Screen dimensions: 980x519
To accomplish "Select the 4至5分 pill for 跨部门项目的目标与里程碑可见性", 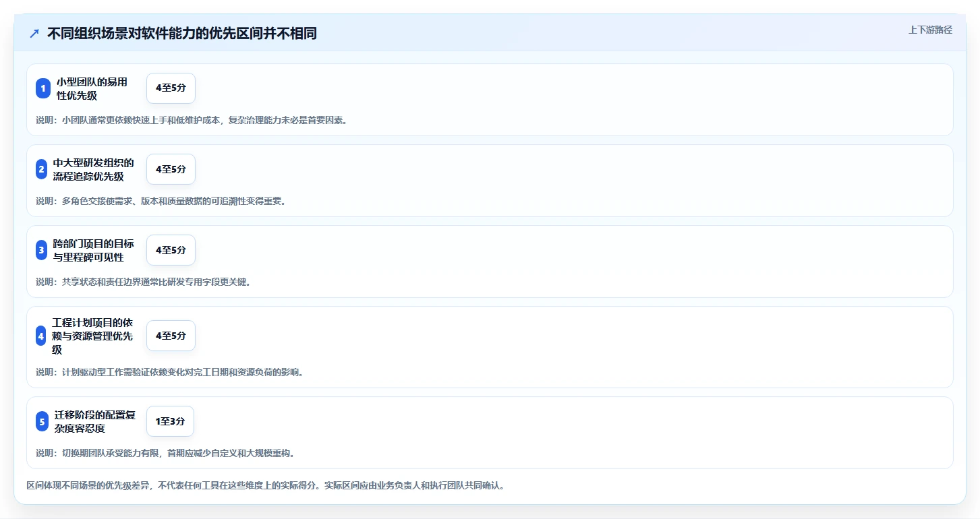I will click(x=171, y=250).
